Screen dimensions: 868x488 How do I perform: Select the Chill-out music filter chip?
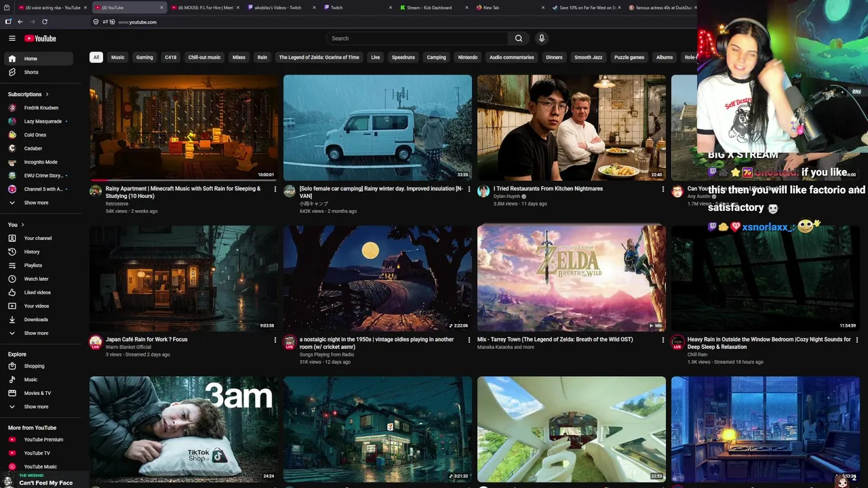[x=204, y=58]
